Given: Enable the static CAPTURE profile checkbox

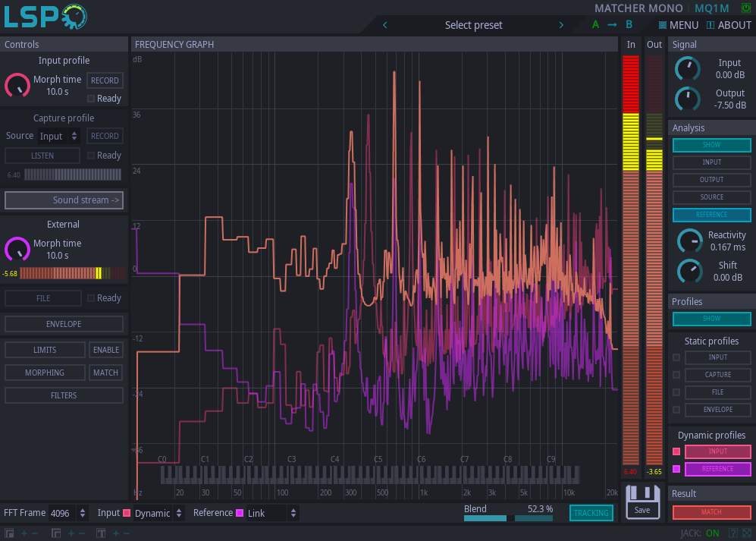Looking at the screenshot, I should pos(676,375).
